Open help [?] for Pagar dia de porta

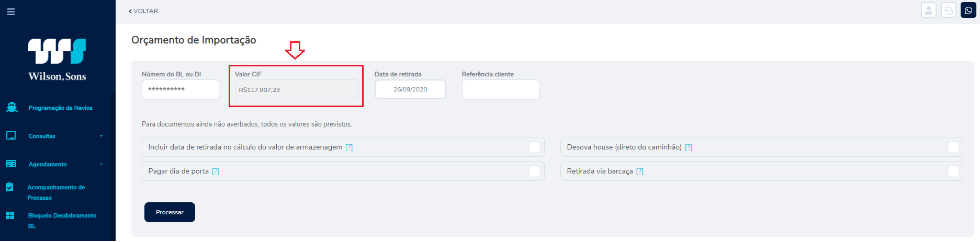(216, 171)
